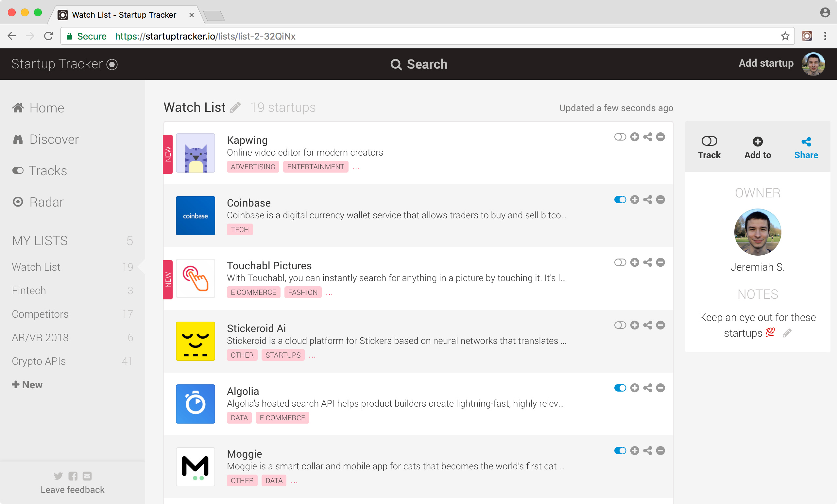This screenshot has height=504, width=837.
Task: Open the Search bar
Action: [419, 64]
